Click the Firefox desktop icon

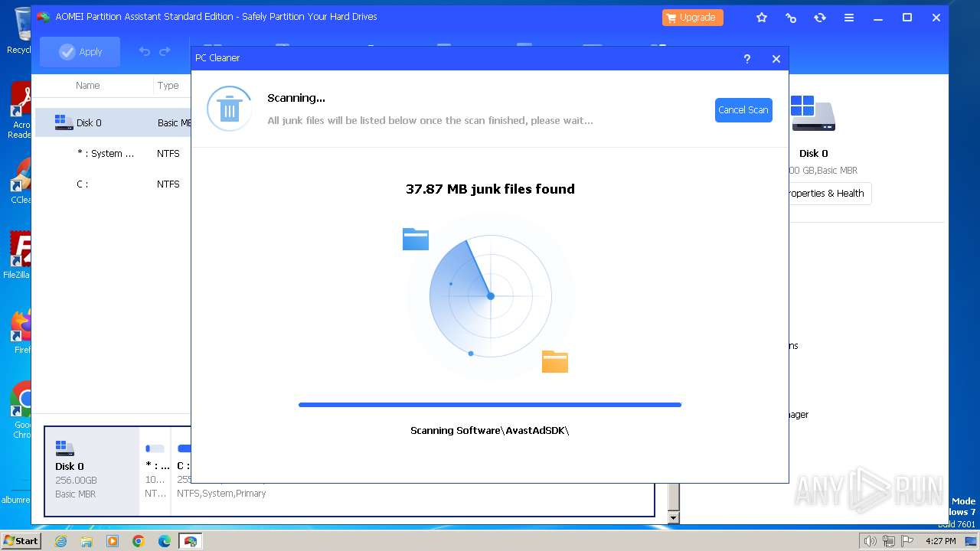[20, 332]
